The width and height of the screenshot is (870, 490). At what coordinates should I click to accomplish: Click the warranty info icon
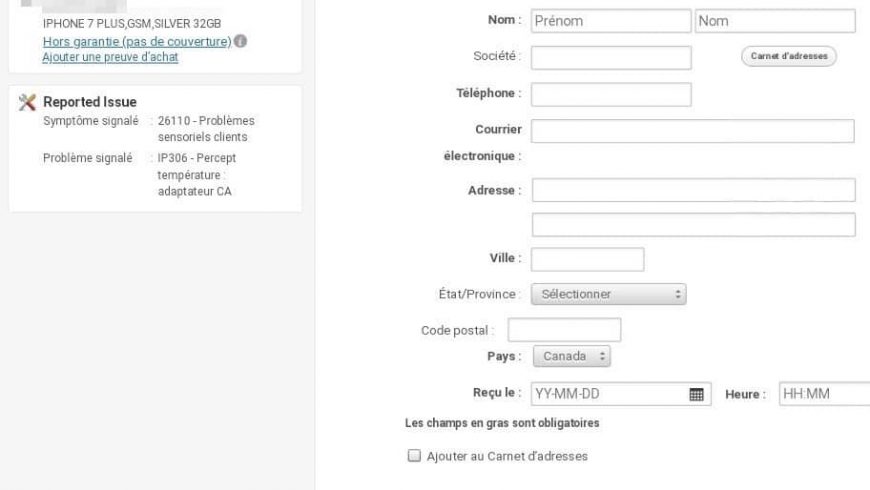coord(239,41)
